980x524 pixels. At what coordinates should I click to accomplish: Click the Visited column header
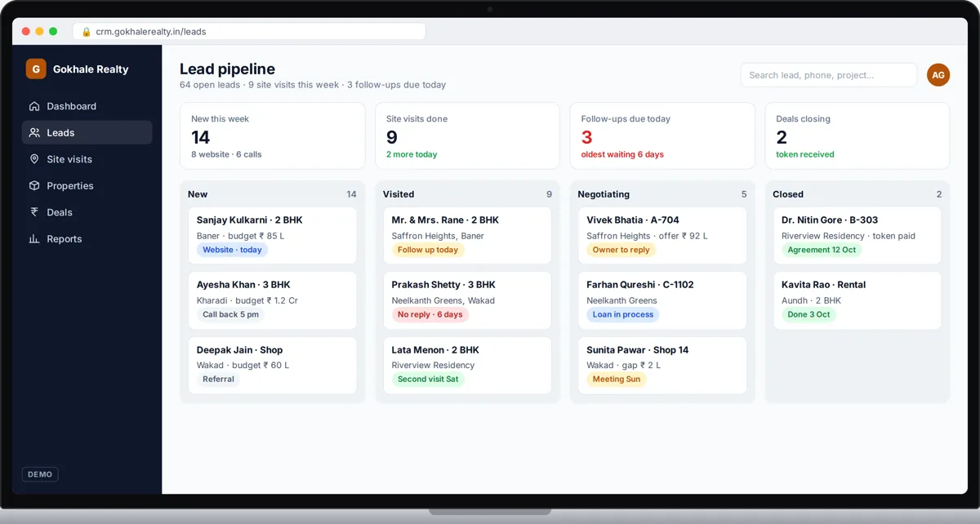tap(399, 194)
